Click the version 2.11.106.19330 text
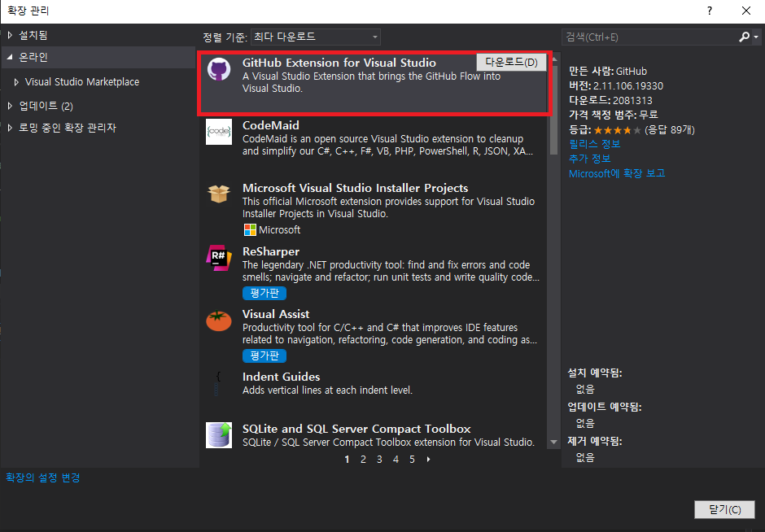The width and height of the screenshot is (765, 532). click(628, 86)
